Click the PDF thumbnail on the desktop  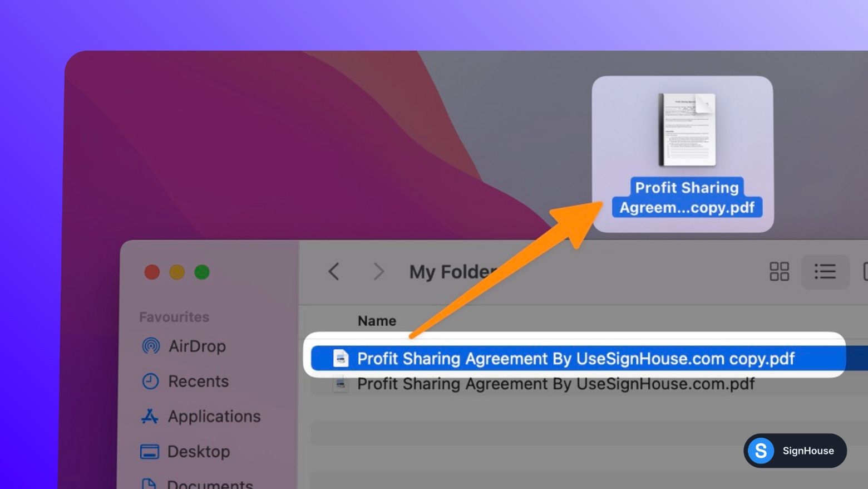pyautogui.click(x=687, y=130)
